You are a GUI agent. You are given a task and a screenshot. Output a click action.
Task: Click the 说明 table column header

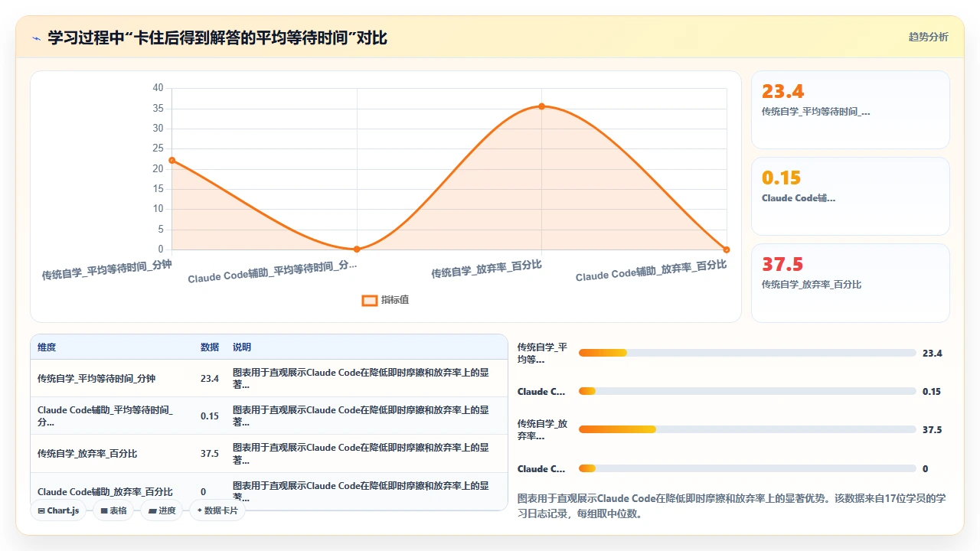pyautogui.click(x=242, y=347)
